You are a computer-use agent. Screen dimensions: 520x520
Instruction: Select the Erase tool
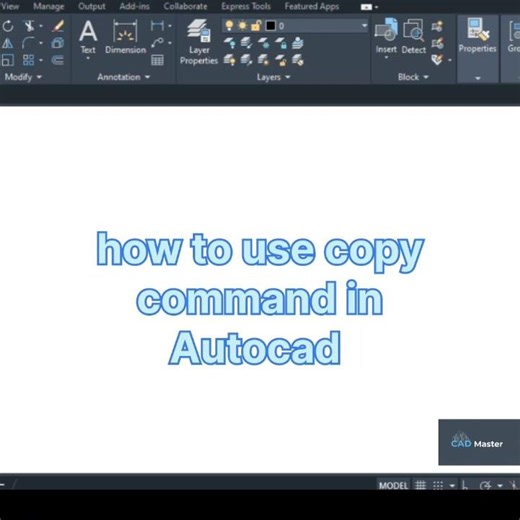tap(58, 26)
